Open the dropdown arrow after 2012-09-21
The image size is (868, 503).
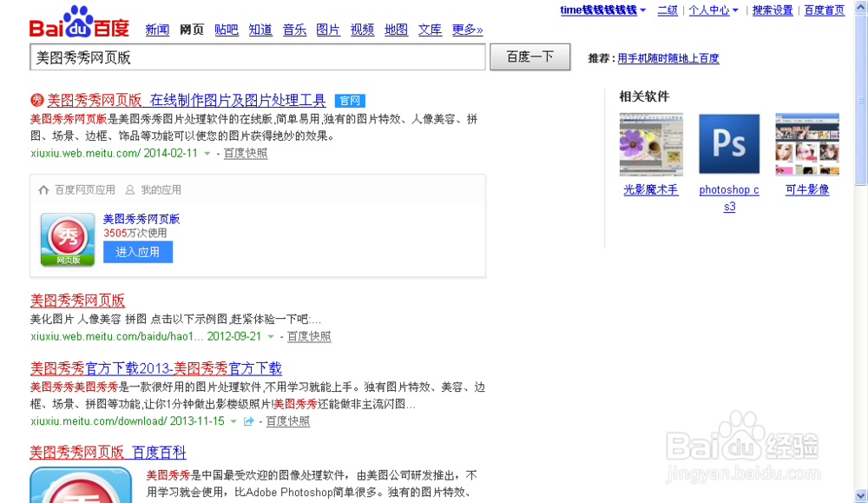tap(271, 337)
